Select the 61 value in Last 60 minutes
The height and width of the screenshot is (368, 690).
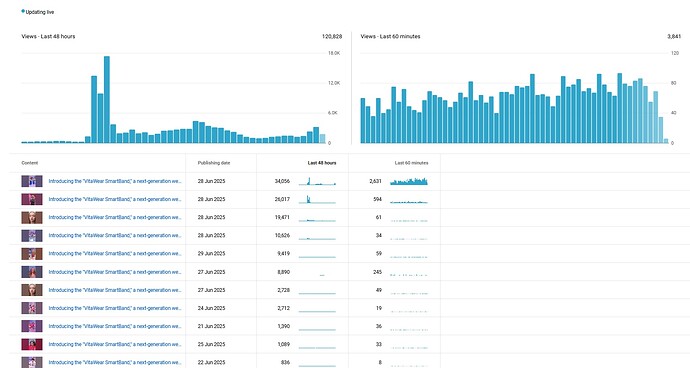(379, 217)
